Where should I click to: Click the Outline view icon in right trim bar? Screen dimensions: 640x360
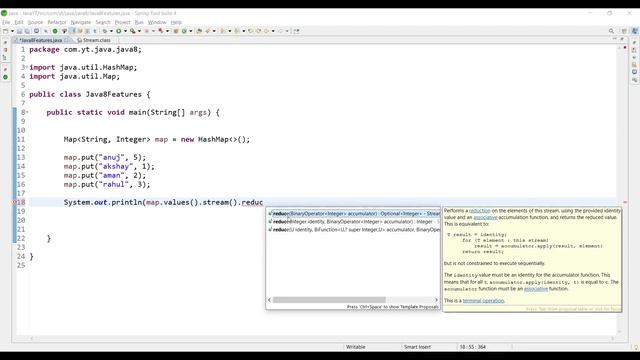coord(634,50)
